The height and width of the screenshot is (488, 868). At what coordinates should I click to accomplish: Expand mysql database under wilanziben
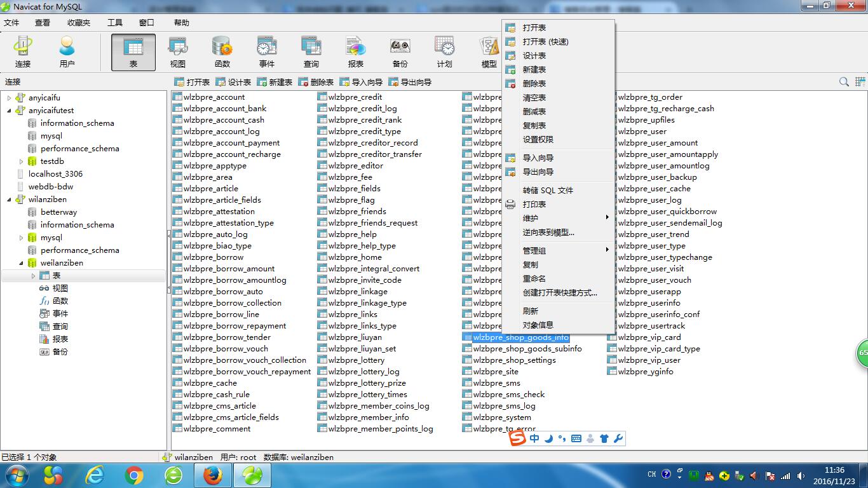[21, 238]
